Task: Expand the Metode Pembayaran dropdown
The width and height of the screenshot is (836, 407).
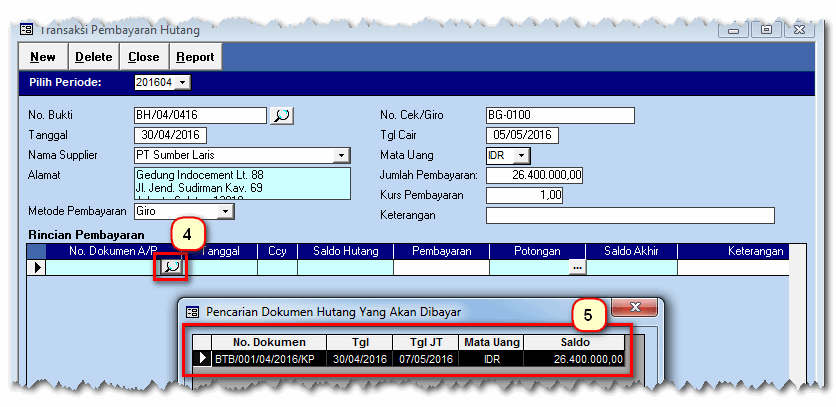Action: pos(226,212)
